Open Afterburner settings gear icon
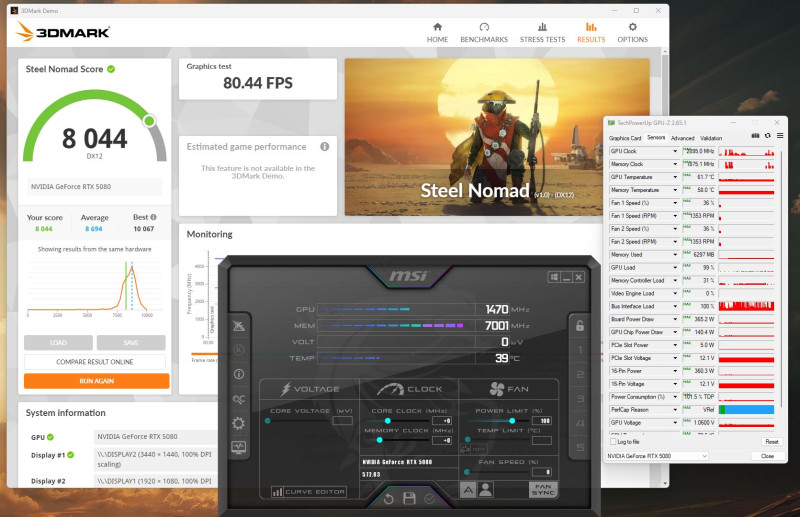 coord(238,423)
